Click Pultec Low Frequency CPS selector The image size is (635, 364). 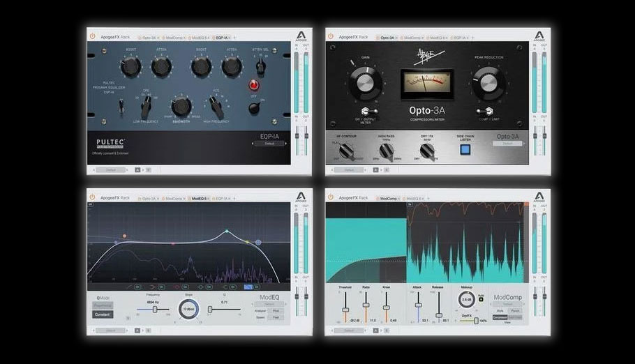pyautogui.click(x=146, y=107)
